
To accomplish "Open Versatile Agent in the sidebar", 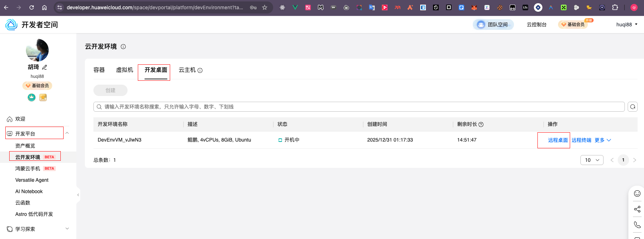I will [x=32, y=180].
